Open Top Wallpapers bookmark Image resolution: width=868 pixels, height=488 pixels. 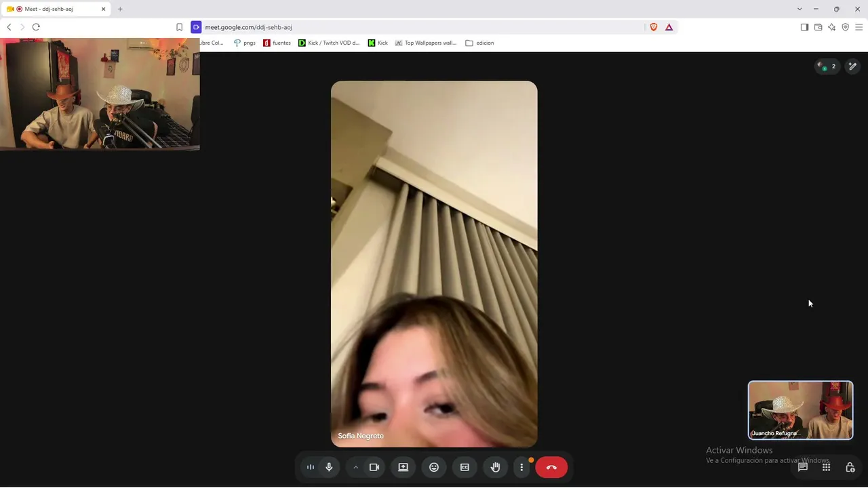(x=426, y=43)
